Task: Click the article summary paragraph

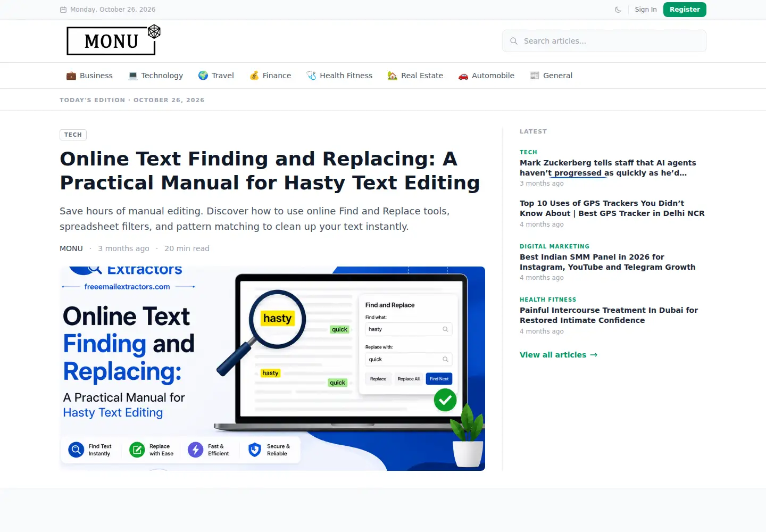Action: pyautogui.click(x=255, y=219)
